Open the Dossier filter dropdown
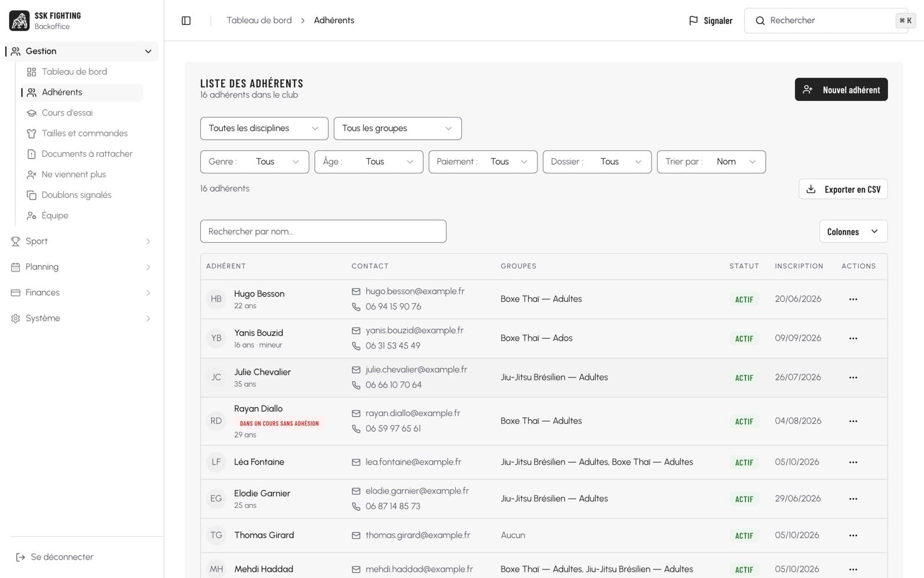Screen dimensions: 924x578 (597, 162)
